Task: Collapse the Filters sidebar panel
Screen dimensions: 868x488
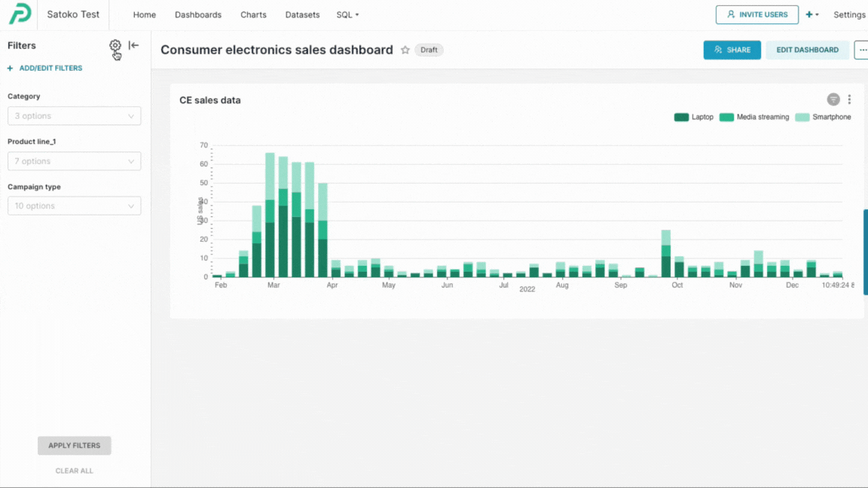Action: tap(133, 45)
